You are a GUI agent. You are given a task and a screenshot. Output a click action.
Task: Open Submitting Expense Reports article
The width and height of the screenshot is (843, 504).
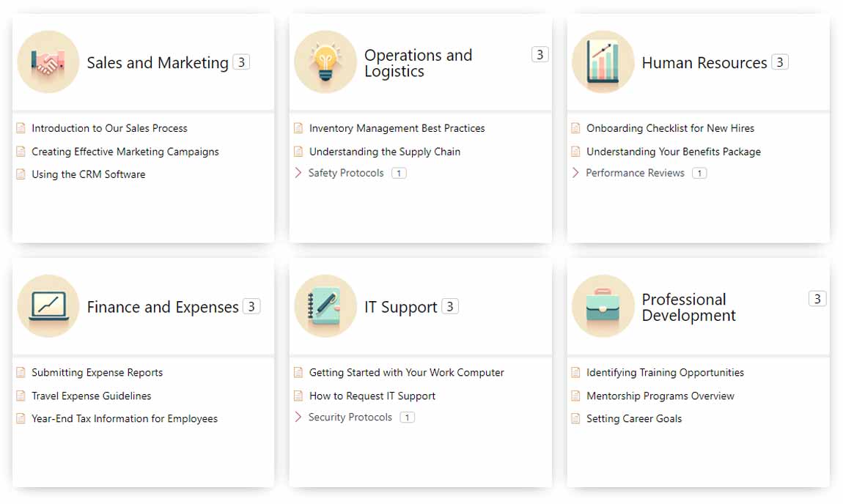pos(97,372)
